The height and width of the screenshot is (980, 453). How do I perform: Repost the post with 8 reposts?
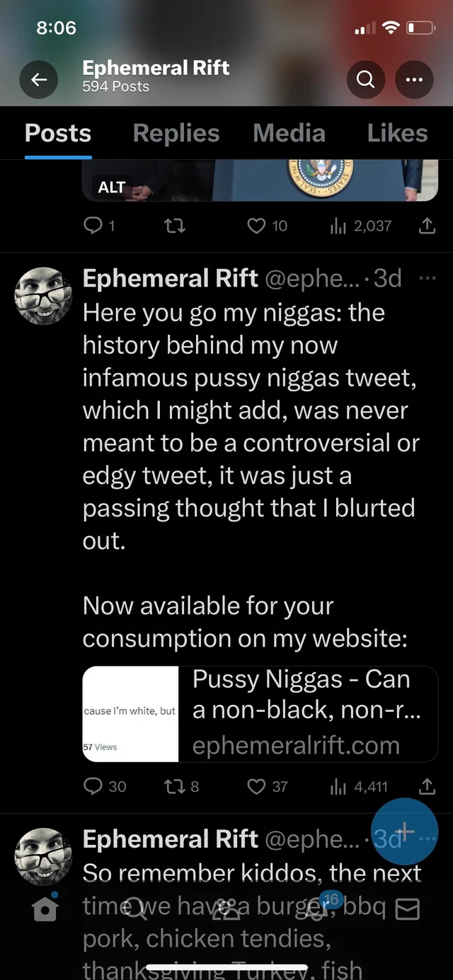(x=181, y=786)
